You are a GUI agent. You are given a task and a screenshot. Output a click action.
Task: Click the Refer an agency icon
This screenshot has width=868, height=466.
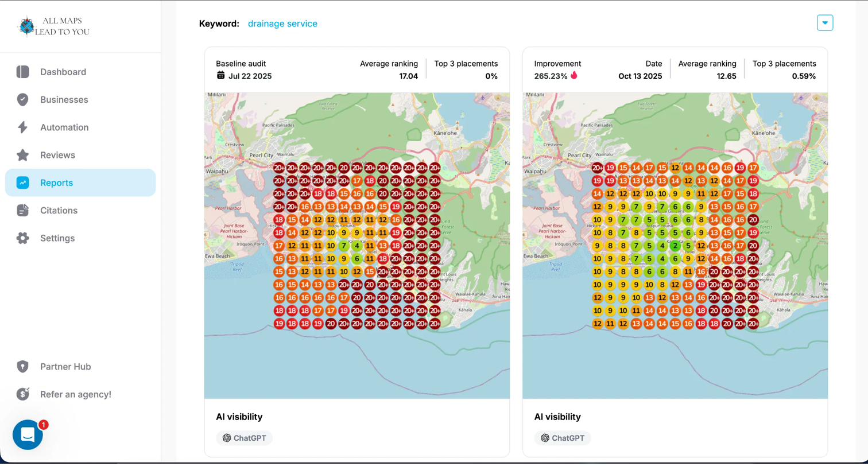coord(22,394)
